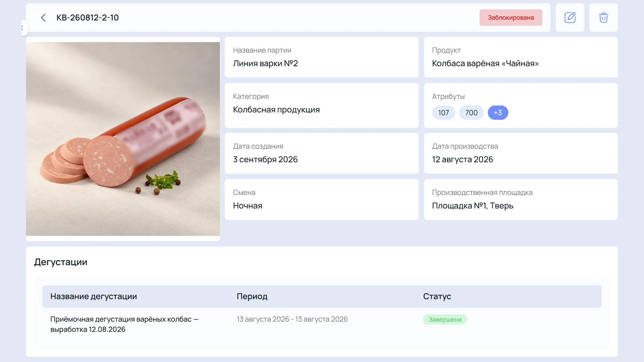Click the batch name Линия варки №2
This screenshot has height=362, width=644.
265,63
